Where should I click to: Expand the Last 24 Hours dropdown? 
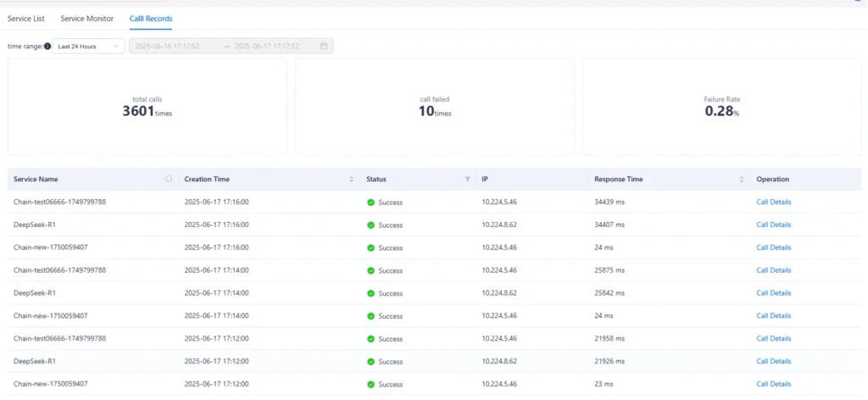point(88,47)
